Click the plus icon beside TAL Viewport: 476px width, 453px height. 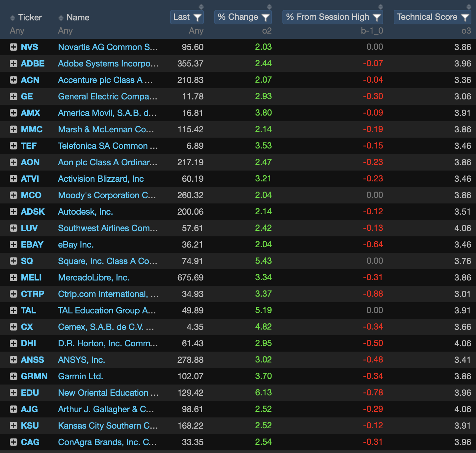coord(13,310)
